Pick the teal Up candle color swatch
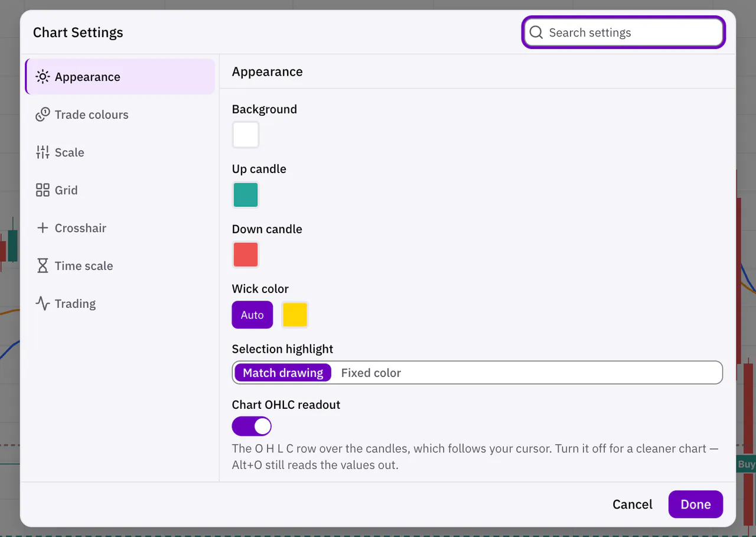This screenshot has width=756, height=537. click(246, 195)
